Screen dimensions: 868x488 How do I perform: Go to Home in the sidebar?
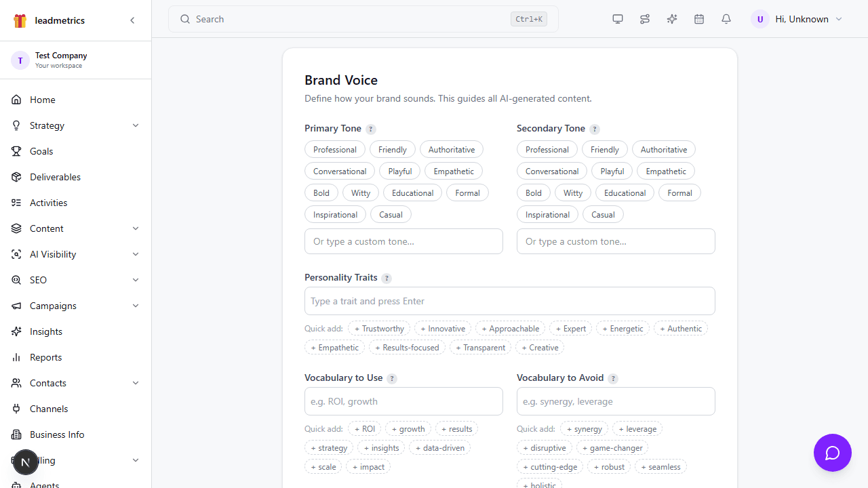[76, 100]
